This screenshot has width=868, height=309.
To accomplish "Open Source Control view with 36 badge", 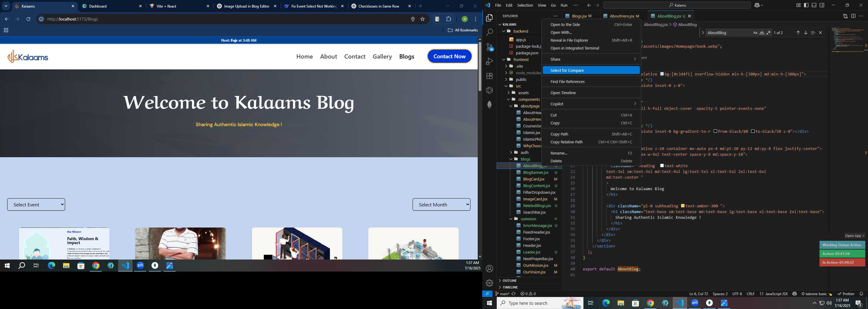I will [x=489, y=47].
